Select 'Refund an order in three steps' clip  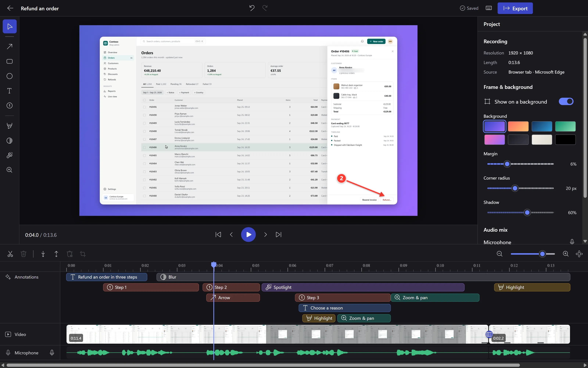point(107,277)
